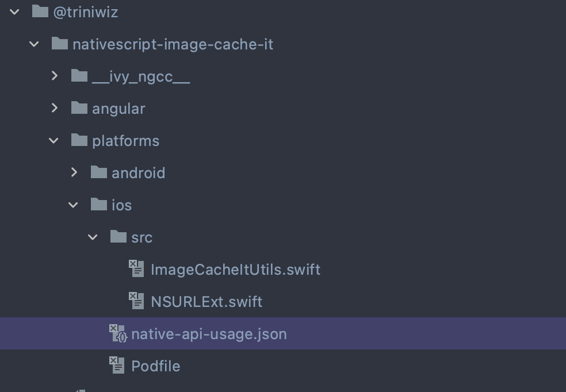Collapse the @triniwiz root folder
This screenshot has width=566, height=392.
(x=14, y=11)
